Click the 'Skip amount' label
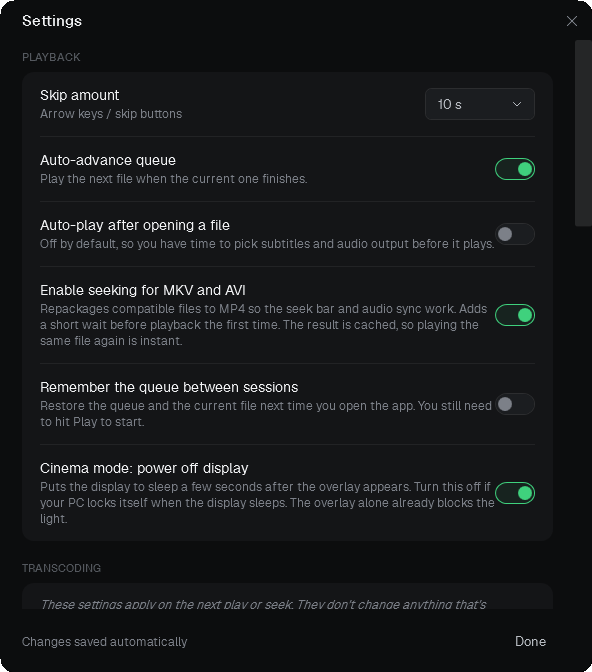This screenshot has width=592, height=672. click(79, 95)
